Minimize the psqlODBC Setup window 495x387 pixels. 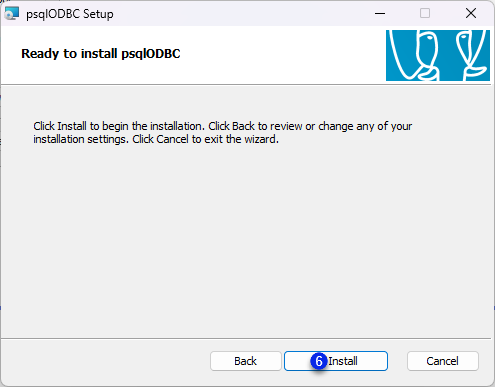coord(380,14)
